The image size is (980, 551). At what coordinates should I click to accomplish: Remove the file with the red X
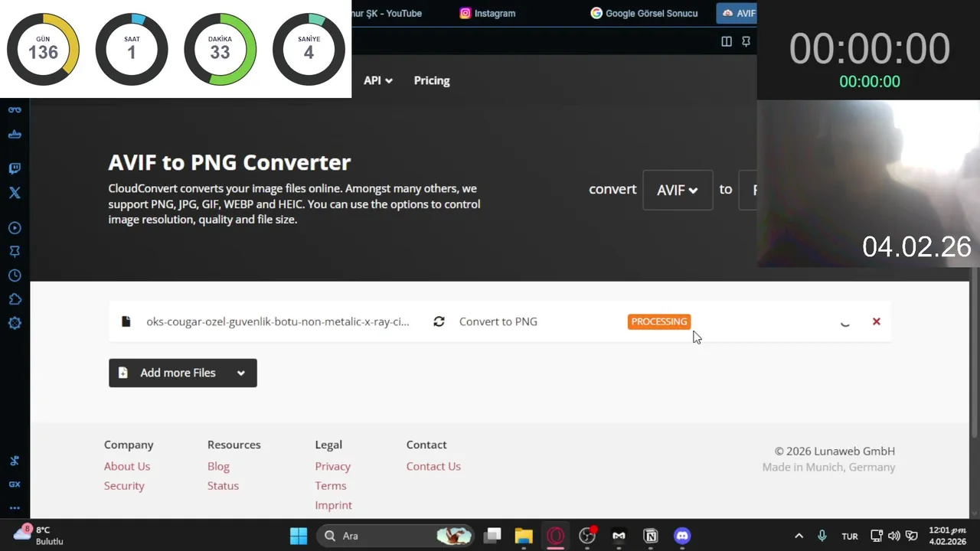877,321
